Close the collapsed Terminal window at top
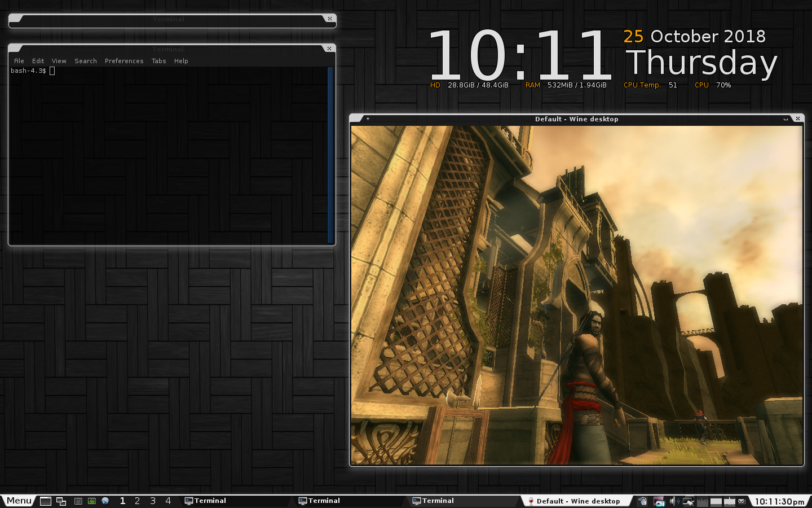Viewport: 812px width, 508px height. 330,19
